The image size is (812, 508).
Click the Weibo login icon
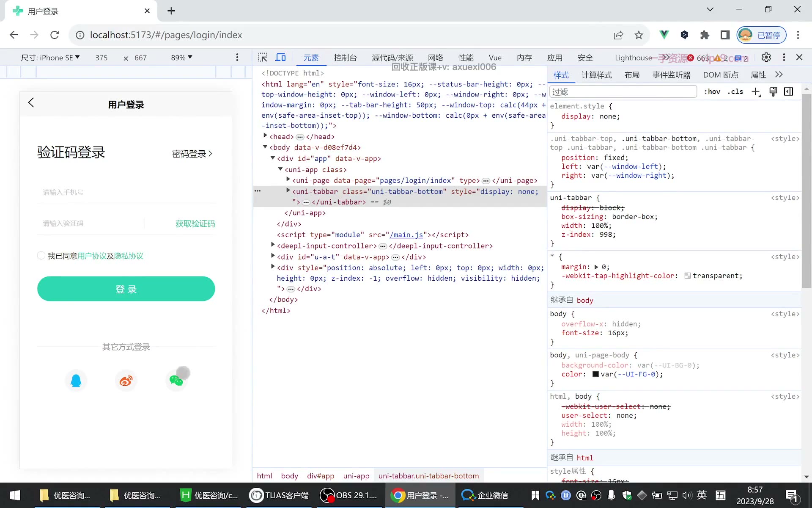(126, 381)
